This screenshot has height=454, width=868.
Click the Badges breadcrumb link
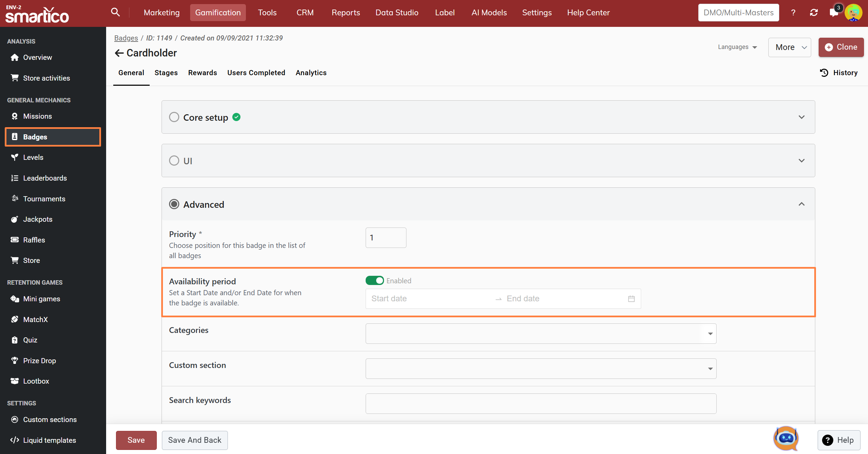point(126,38)
